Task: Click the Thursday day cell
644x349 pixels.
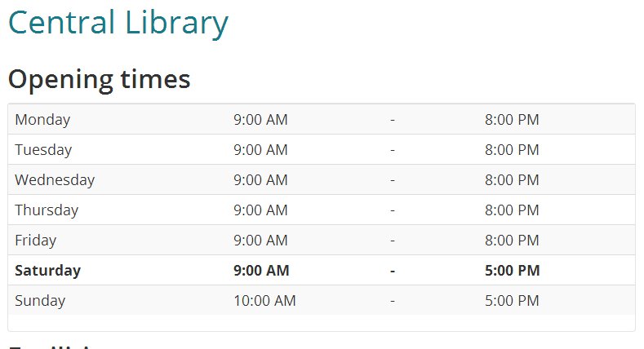Action: coord(47,210)
